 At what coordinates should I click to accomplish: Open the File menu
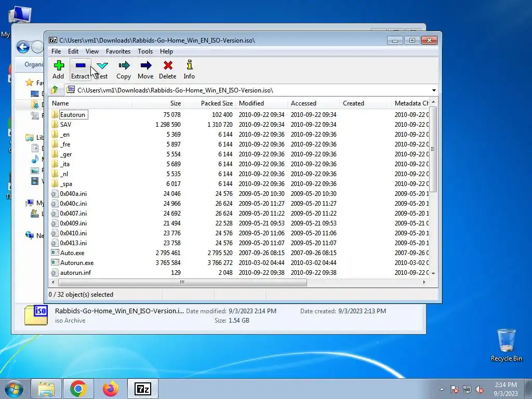tap(56, 51)
